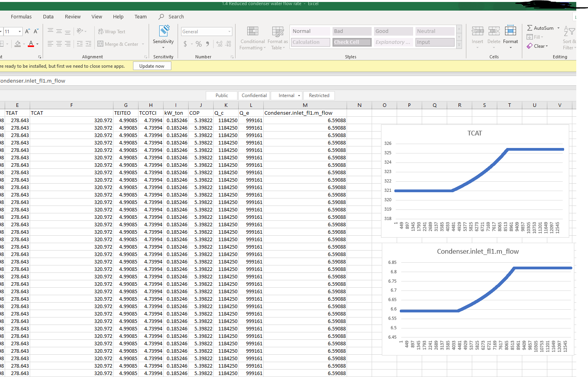Click the AutoSum sigma icon

(529, 28)
